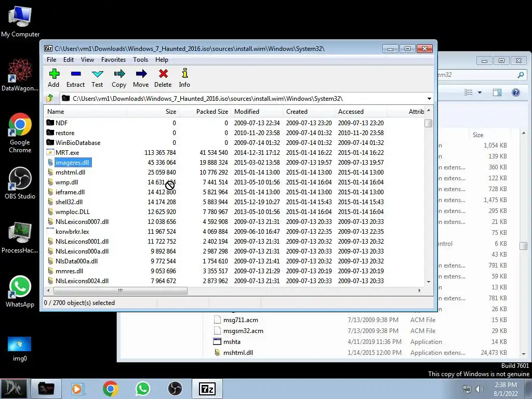Select NlsLexicons0001.dll row
Screen dimensions: 532x399
coord(234,242)
